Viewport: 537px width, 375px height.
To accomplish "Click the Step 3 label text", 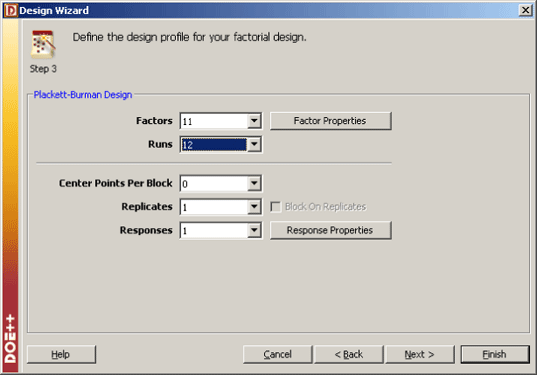I will pyautogui.click(x=43, y=69).
